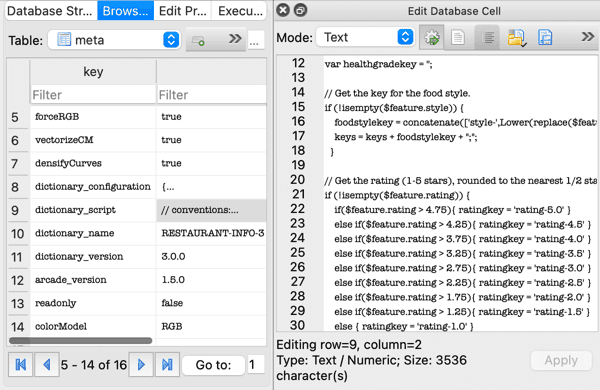Click the key column header
This screenshot has height=390, width=600.
[93, 72]
